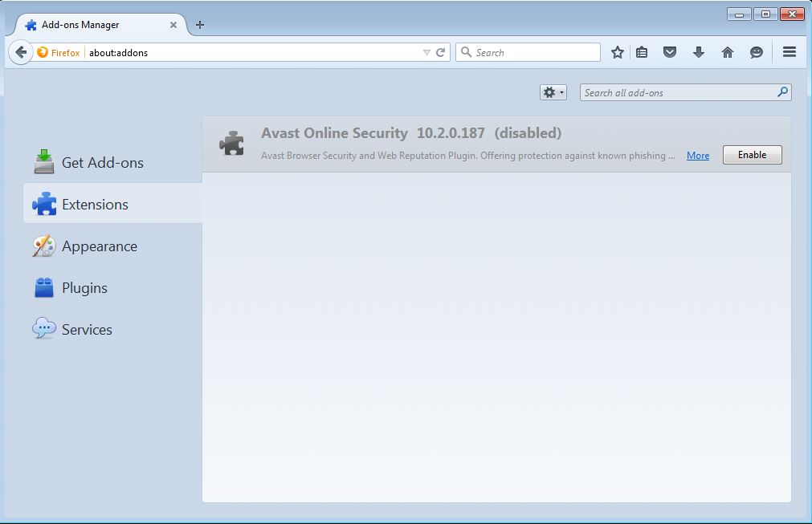The width and height of the screenshot is (812, 524).
Task: Click More link for Avast Online Security
Action: tap(698, 155)
